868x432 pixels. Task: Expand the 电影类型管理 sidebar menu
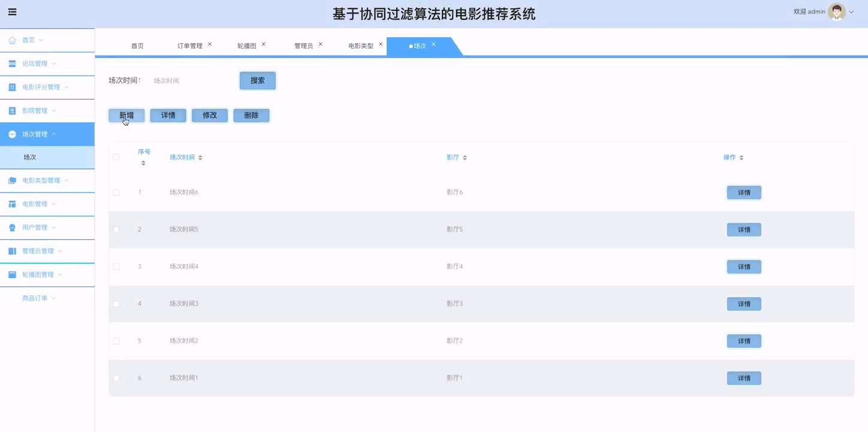[67, 181]
